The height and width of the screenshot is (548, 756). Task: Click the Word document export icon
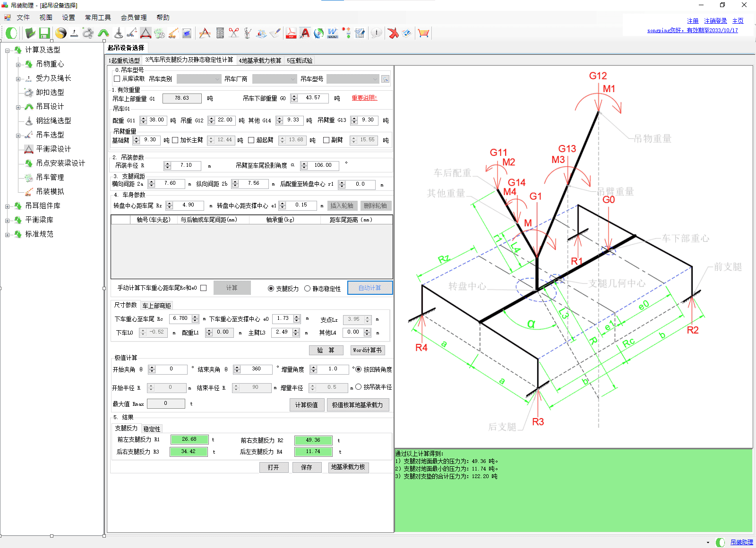333,33
